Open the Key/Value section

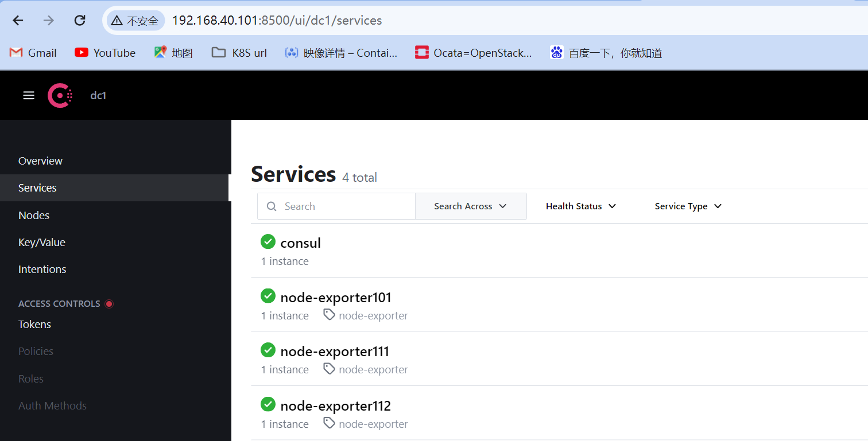point(41,242)
